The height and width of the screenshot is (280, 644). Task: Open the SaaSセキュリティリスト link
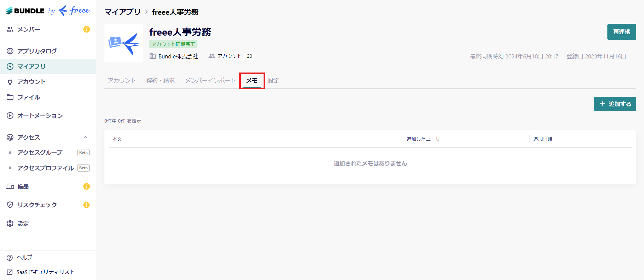(x=46, y=272)
